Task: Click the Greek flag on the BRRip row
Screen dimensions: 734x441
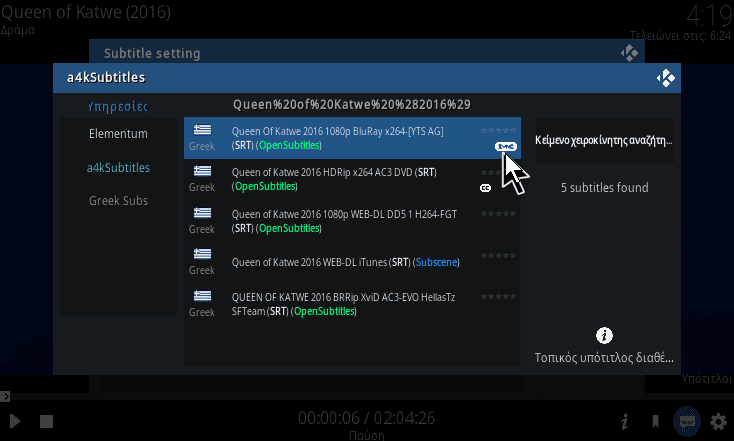Action: [x=202, y=296]
